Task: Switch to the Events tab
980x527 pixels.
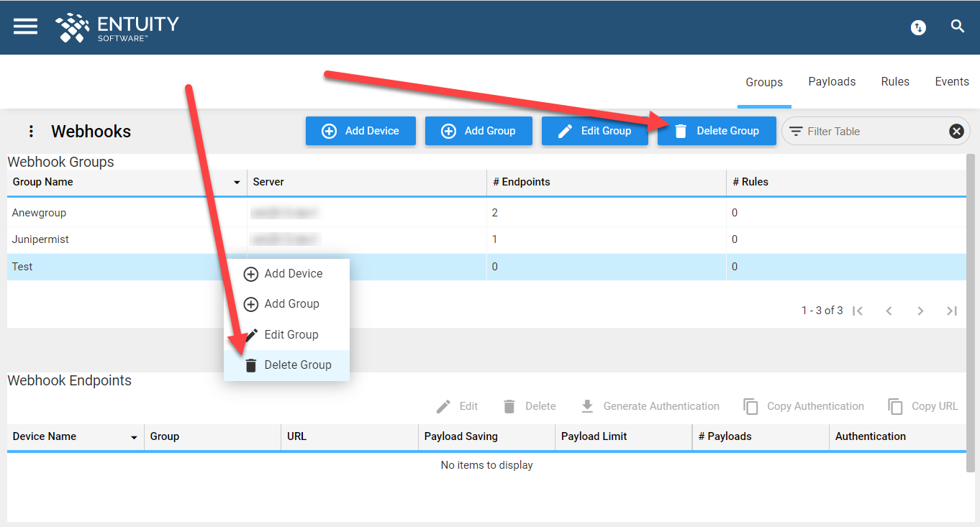Action: (952, 82)
